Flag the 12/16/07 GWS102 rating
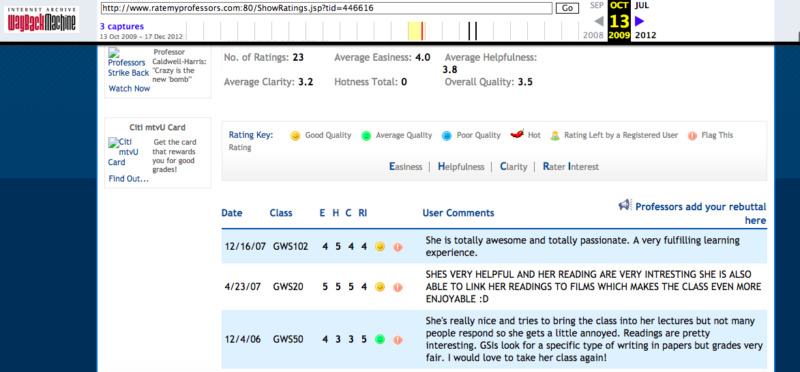This screenshot has width=800, height=372. click(398, 247)
